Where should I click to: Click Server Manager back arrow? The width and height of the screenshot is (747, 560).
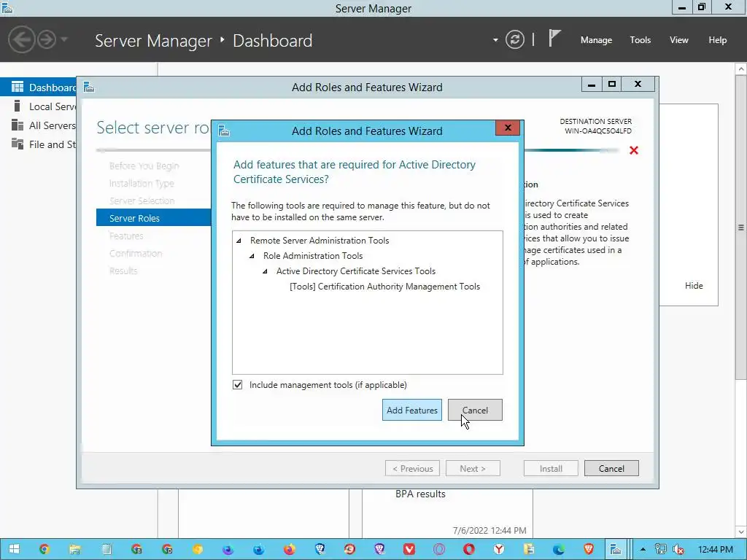click(x=21, y=39)
